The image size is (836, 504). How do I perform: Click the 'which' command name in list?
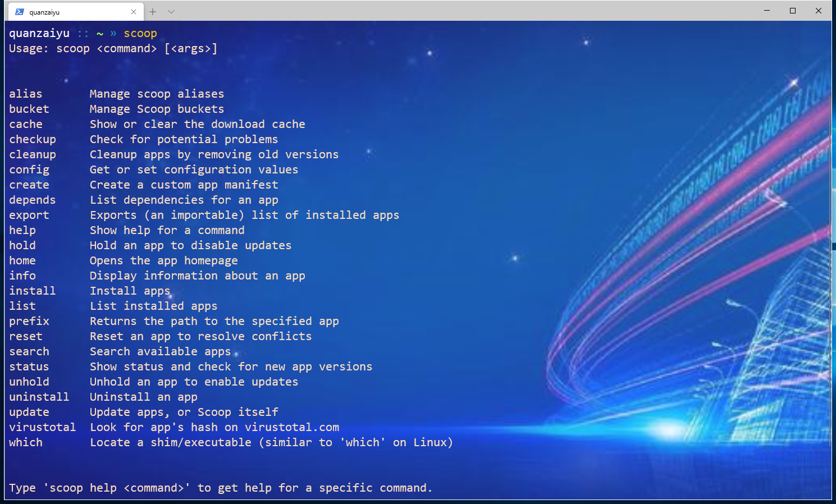(x=26, y=442)
